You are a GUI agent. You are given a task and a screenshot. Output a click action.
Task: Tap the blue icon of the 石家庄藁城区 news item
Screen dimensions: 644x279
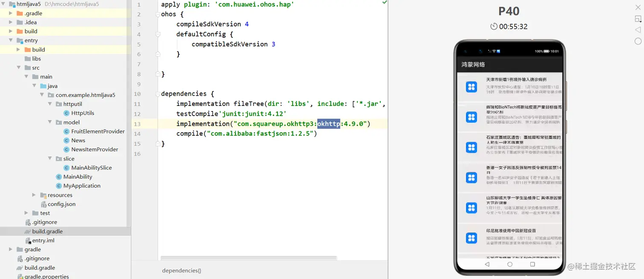[471, 147]
